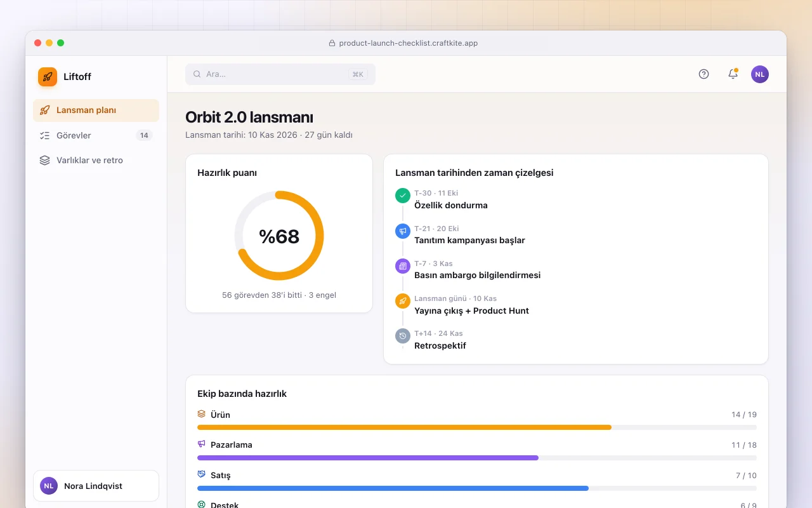Screen dimensions: 812x508
Task: Open the notifications bell icon
Action: coord(733,74)
